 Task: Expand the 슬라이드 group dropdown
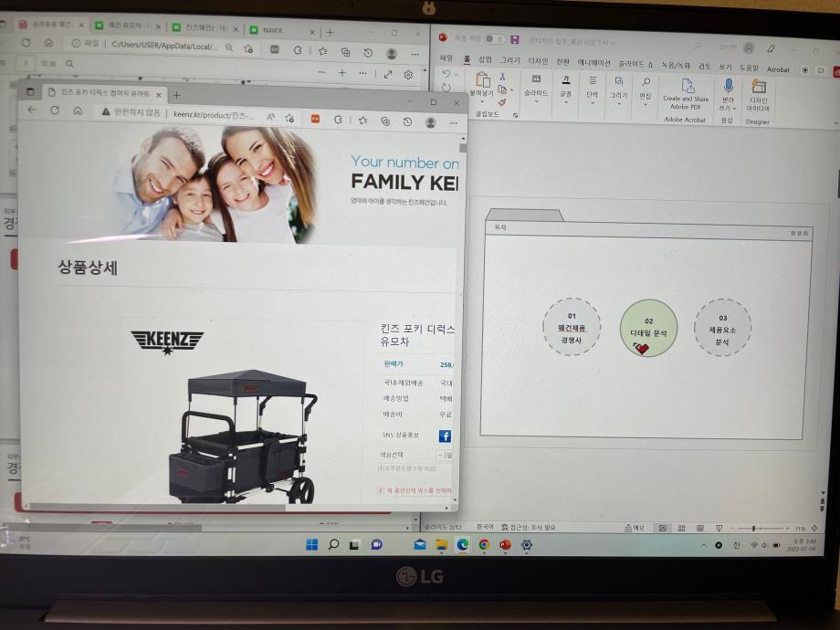pos(536,101)
